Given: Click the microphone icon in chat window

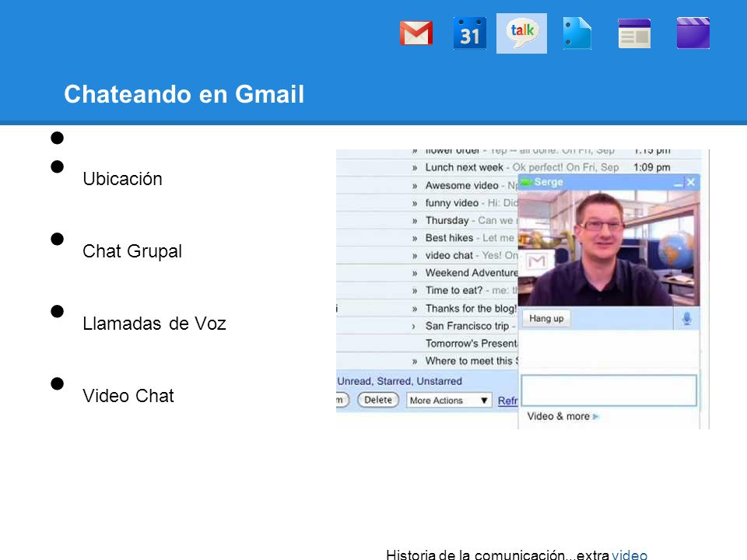Looking at the screenshot, I should point(686,319).
